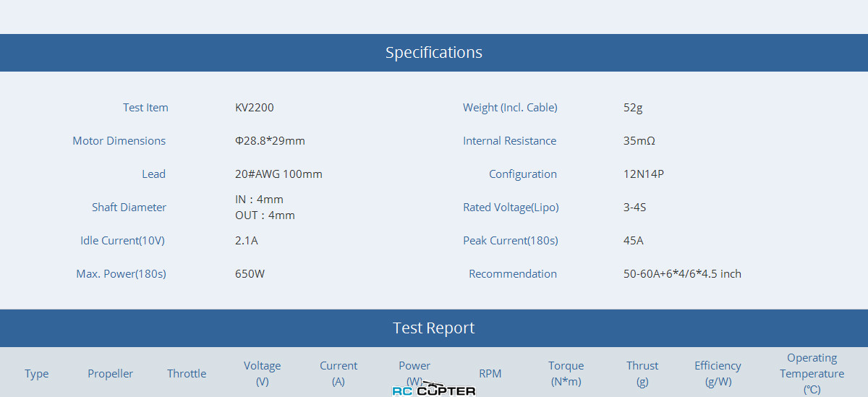Select the 12N14P configuration value
Viewport: 868px width, 397px height.
click(x=643, y=174)
